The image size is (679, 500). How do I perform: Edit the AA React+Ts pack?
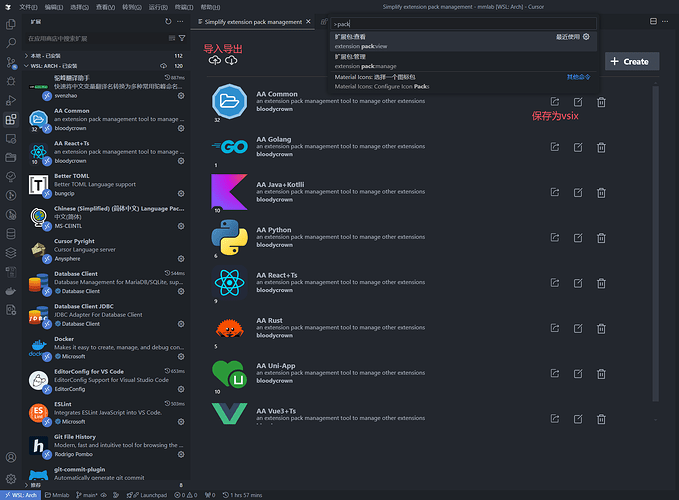(578, 283)
